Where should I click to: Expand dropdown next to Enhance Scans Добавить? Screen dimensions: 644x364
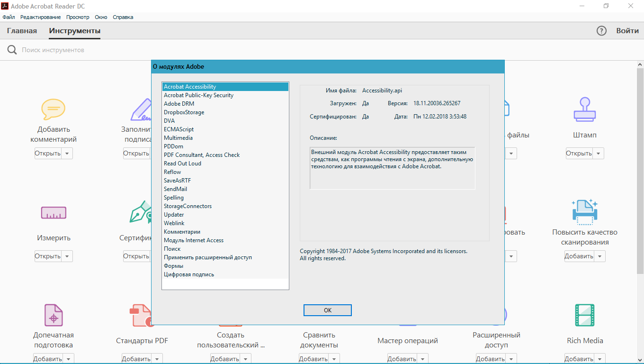600,256
